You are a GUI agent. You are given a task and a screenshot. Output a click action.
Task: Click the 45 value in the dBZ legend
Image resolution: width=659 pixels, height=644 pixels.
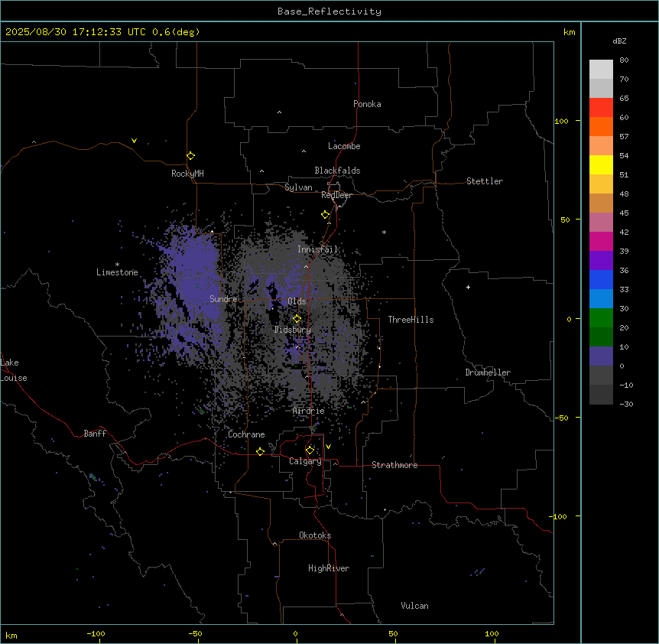point(624,213)
